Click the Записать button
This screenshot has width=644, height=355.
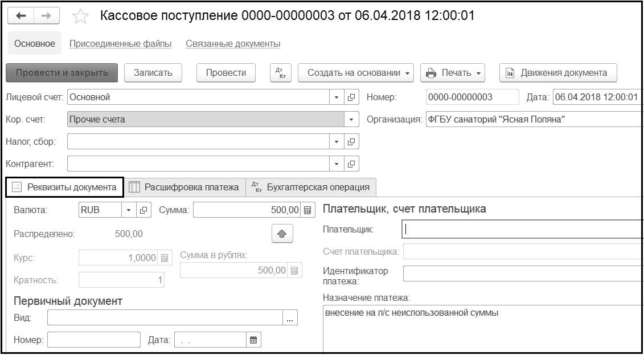click(153, 73)
